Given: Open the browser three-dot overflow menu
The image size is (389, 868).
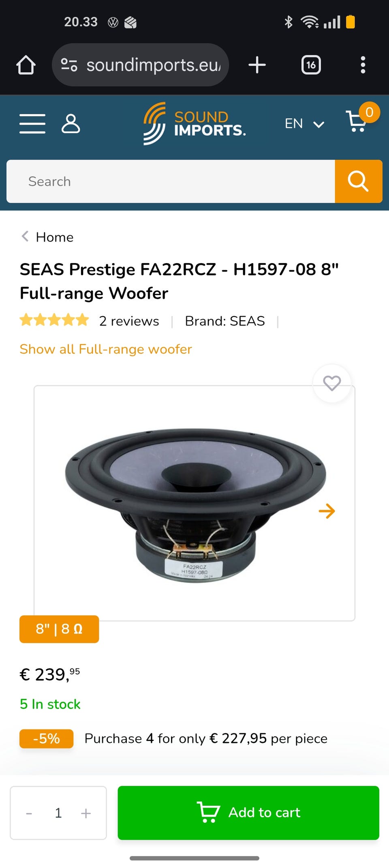Looking at the screenshot, I should pyautogui.click(x=363, y=65).
